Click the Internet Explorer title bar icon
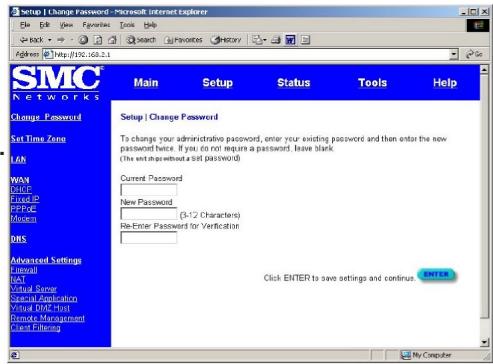Screen dimensions: 493x364 click(15, 12)
